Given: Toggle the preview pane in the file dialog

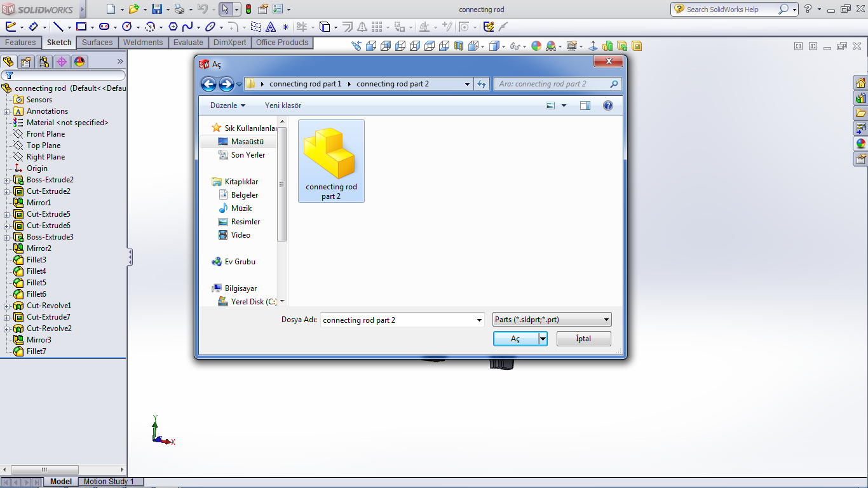Looking at the screenshot, I should (x=585, y=105).
